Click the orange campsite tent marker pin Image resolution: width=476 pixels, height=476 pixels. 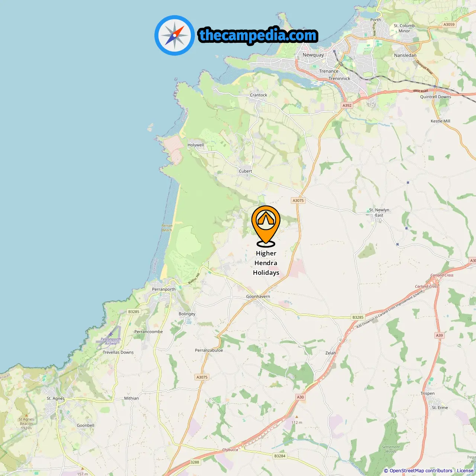click(x=266, y=226)
